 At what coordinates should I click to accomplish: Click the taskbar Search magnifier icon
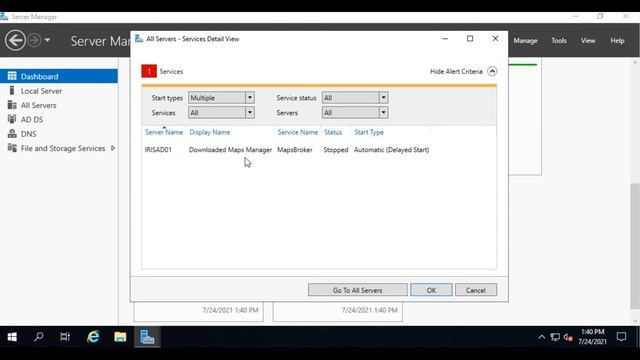point(39,337)
